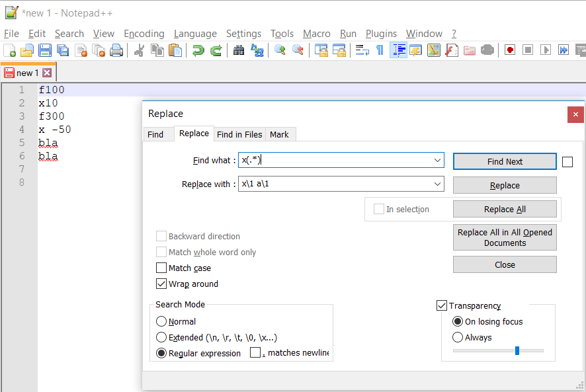The image size is (586, 392).
Task: Click the Zoom In magnifier icon
Action: coord(280,50)
